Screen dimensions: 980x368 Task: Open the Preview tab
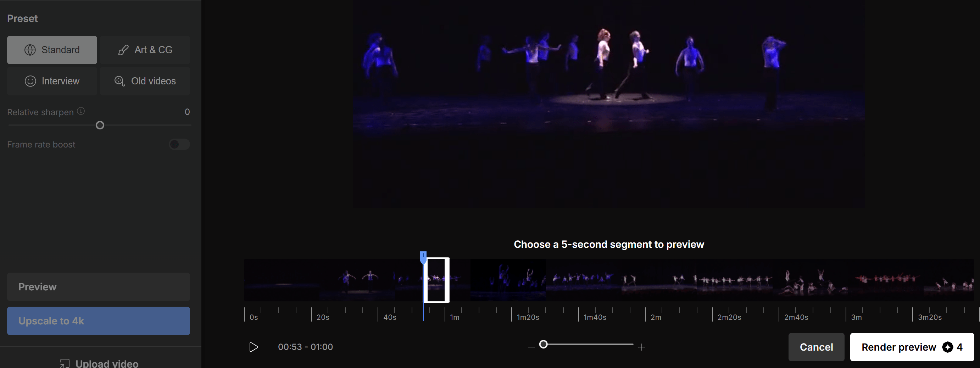pyautogui.click(x=98, y=286)
